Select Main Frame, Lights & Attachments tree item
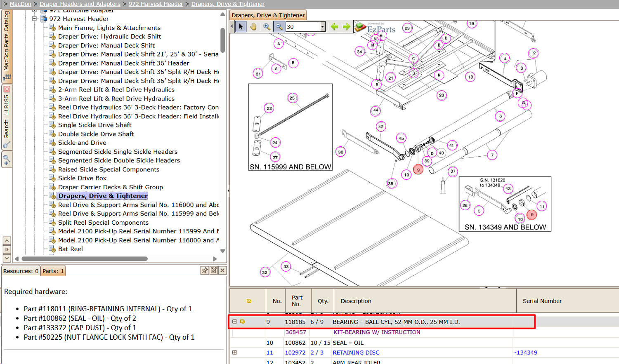The width and height of the screenshot is (619, 364). (x=109, y=28)
